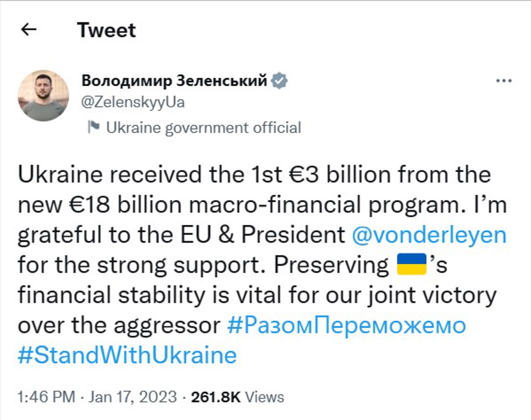Click the Ukraine flag emoji
Image resolution: width=531 pixels, height=420 pixels.
pos(412,265)
